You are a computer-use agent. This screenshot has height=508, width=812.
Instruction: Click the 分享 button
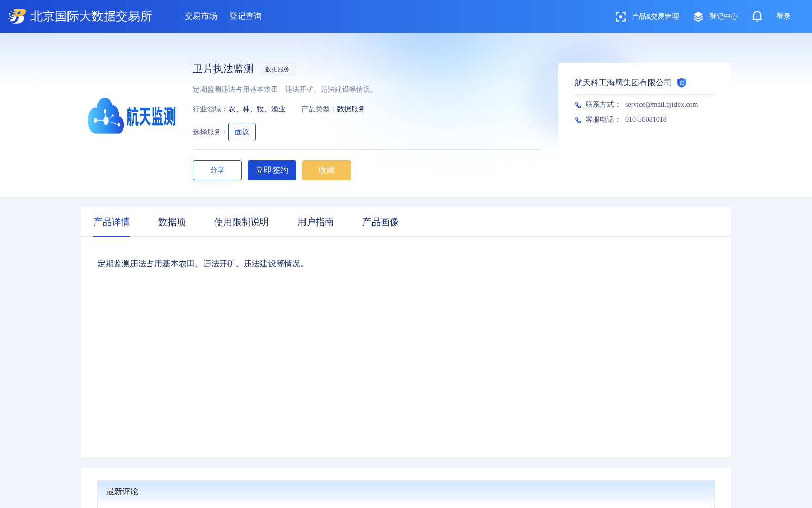pos(217,170)
